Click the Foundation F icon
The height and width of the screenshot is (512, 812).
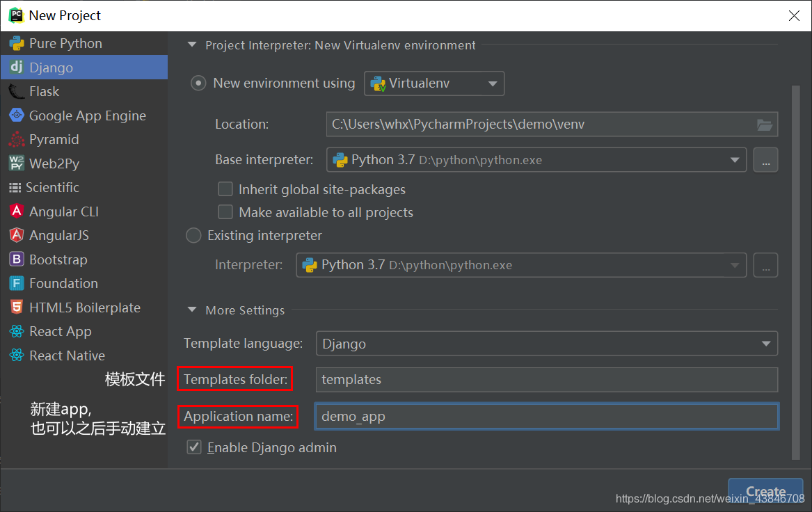(17, 283)
